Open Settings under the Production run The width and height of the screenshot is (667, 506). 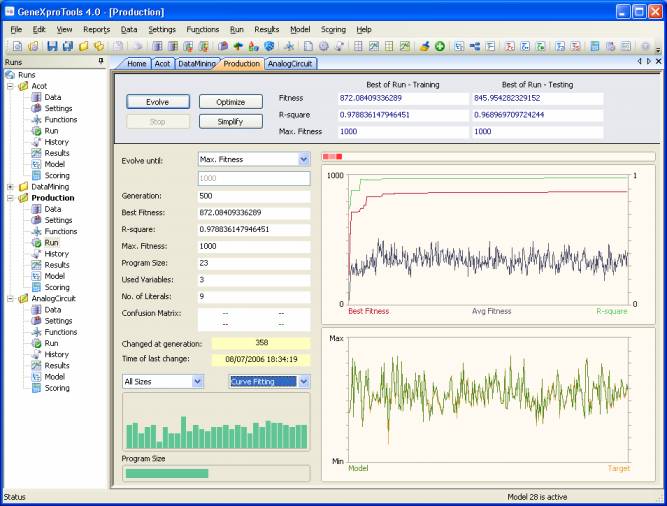point(58,220)
